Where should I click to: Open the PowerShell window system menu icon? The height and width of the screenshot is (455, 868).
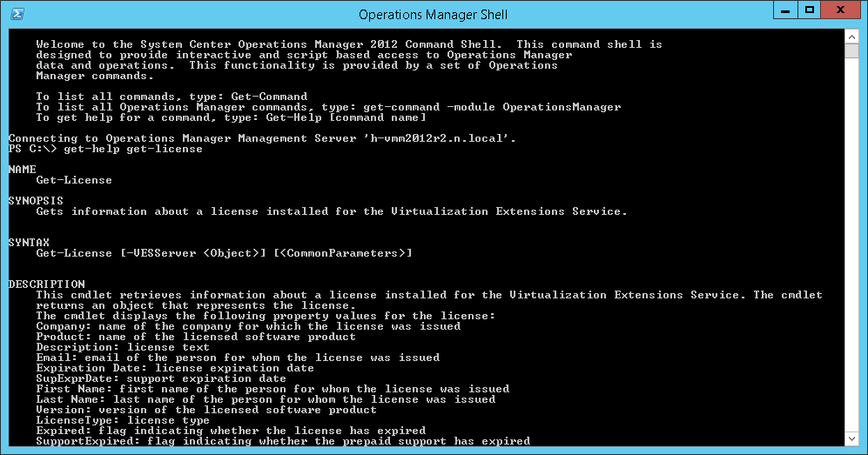pyautogui.click(x=17, y=14)
